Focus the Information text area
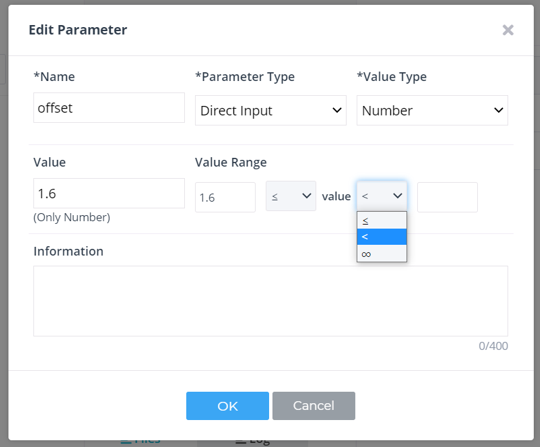The image size is (540, 447). coord(271,301)
